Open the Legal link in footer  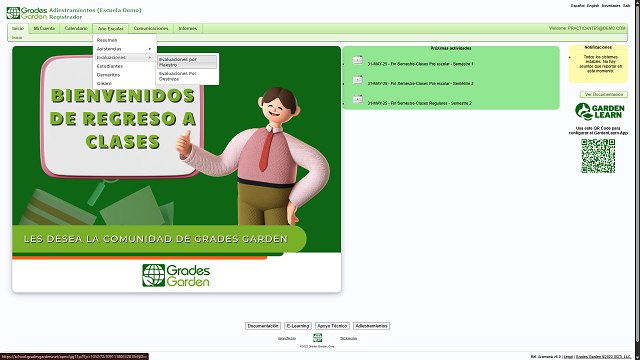point(568,357)
